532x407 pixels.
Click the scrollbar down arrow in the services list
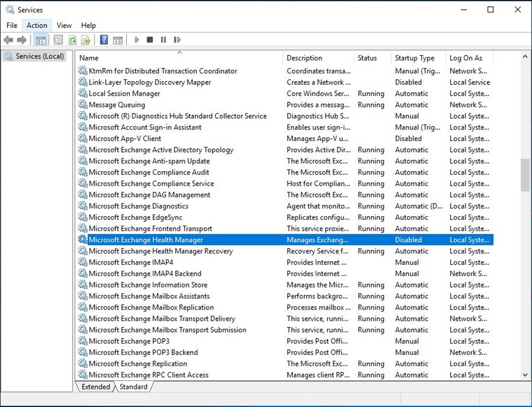tap(525, 375)
